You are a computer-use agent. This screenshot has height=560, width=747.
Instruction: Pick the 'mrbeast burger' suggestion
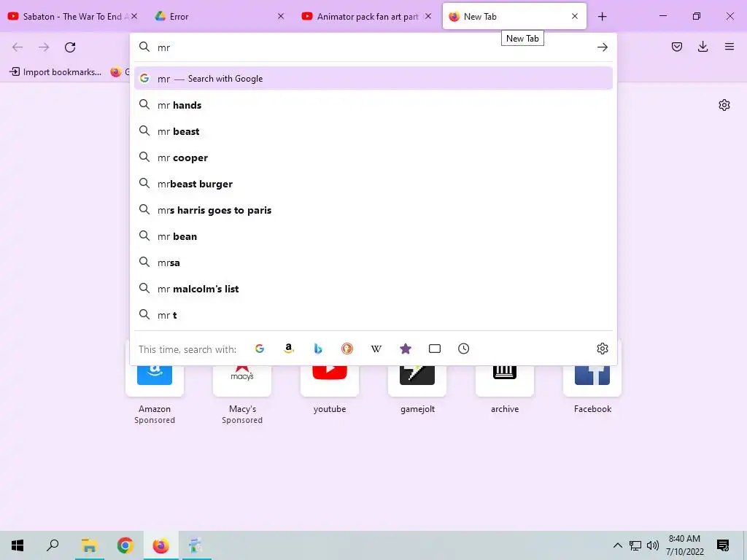point(373,183)
